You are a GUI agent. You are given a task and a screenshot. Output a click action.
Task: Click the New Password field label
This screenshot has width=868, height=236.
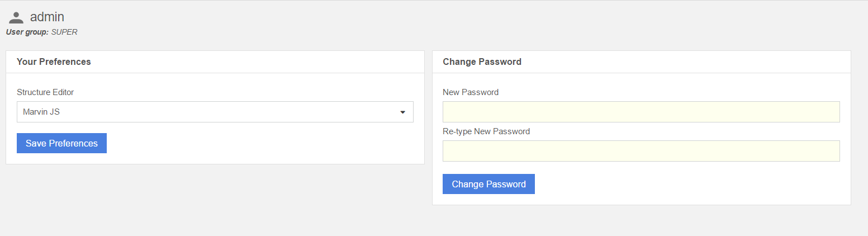pyautogui.click(x=471, y=92)
